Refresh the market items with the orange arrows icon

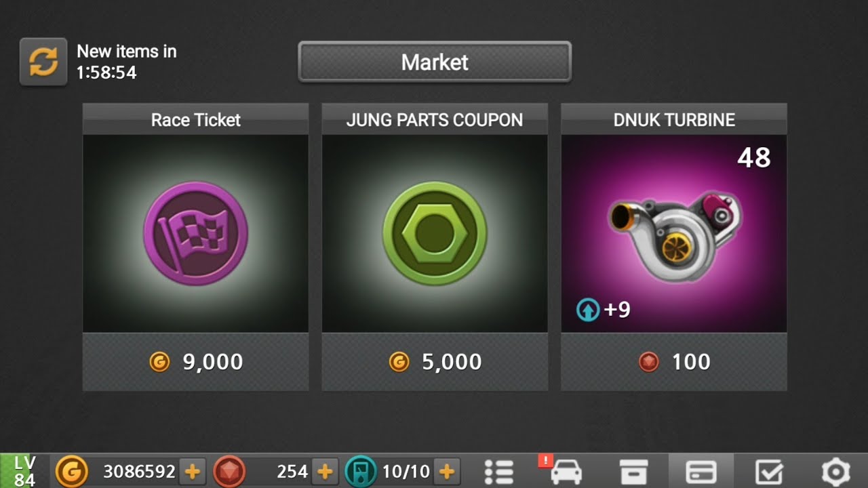pos(43,62)
